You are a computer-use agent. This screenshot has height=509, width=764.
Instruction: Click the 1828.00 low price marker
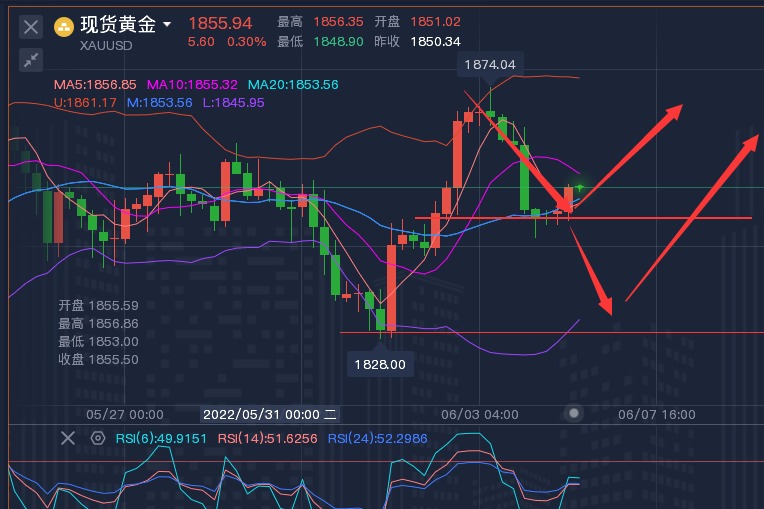pos(380,364)
